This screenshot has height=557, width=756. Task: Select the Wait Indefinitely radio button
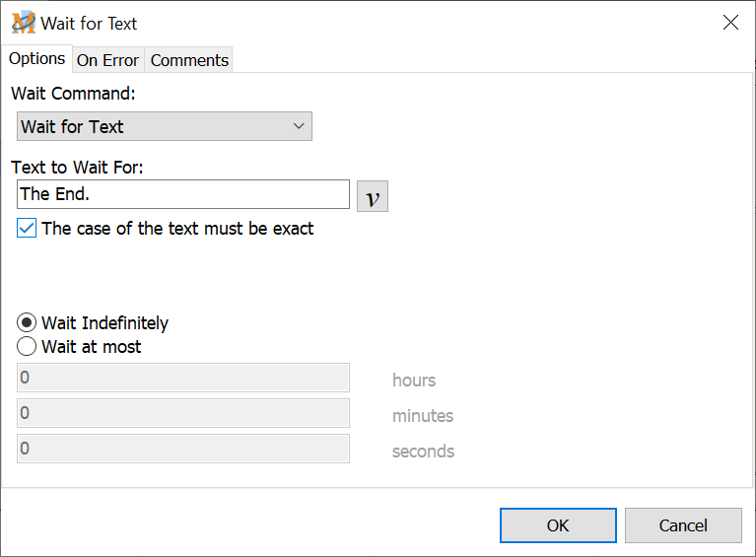pos(28,323)
